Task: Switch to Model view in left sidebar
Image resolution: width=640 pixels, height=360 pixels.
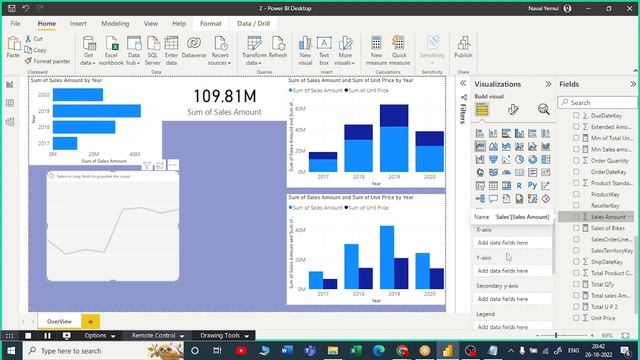Action: pos(10,122)
